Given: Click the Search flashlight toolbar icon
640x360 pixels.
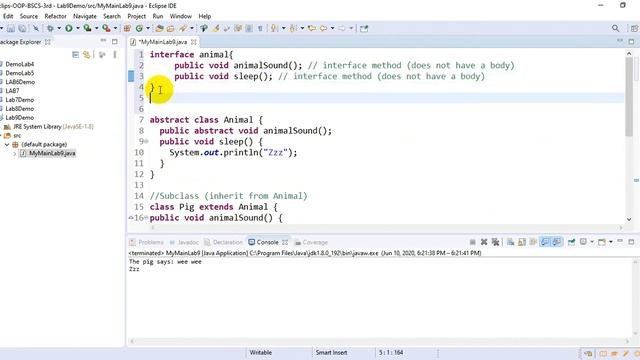Looking at the screenshot, I should point(183,28).
